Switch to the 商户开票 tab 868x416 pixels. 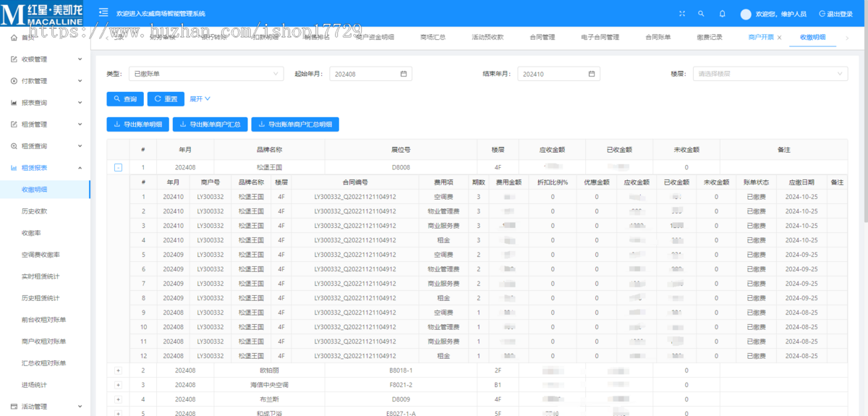pos(761,37)
